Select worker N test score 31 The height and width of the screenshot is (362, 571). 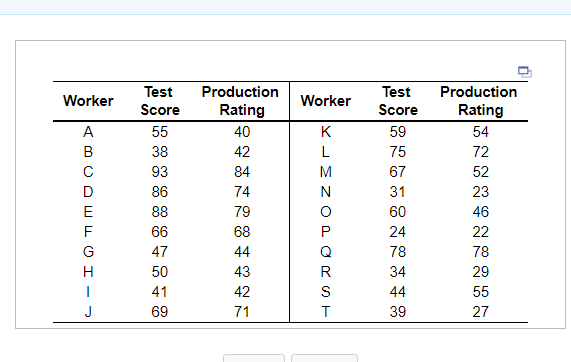[x=398, y=192]
